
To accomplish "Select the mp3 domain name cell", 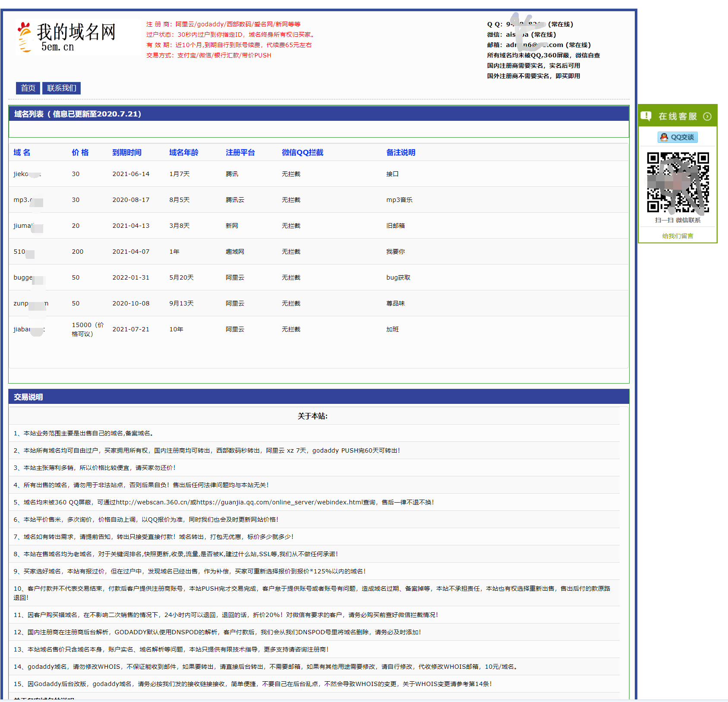I will click(28, 200).
